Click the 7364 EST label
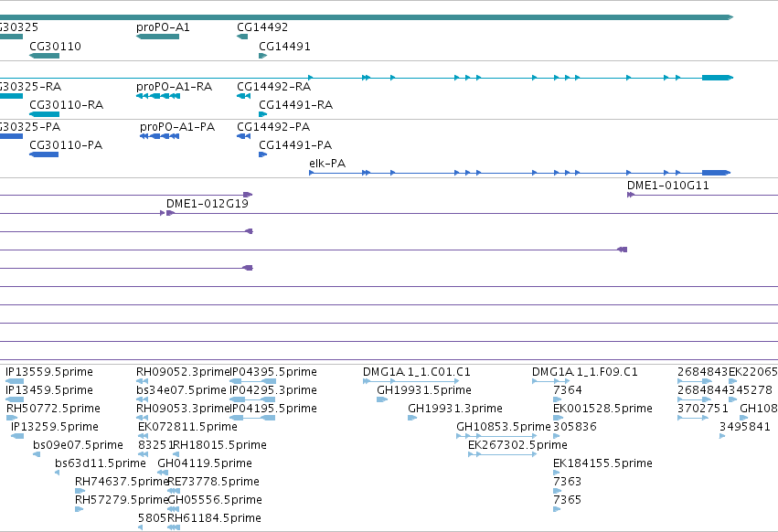 (567, 390)
